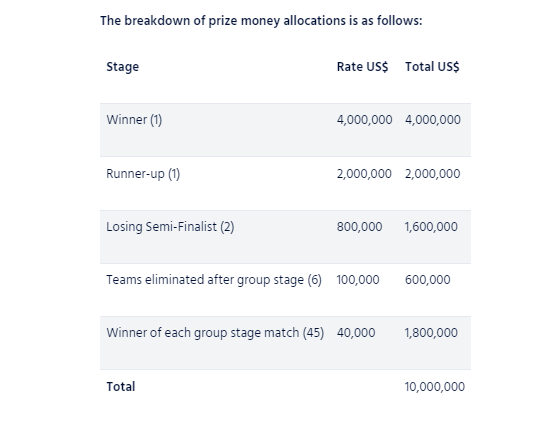
Task: Click the Winner rate value 4,000,000
Action: click(x=364, y=120)
